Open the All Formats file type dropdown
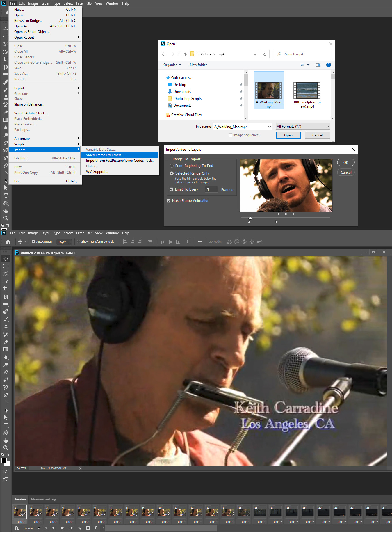This screenshot has width=392, height=533. (303, 127)
